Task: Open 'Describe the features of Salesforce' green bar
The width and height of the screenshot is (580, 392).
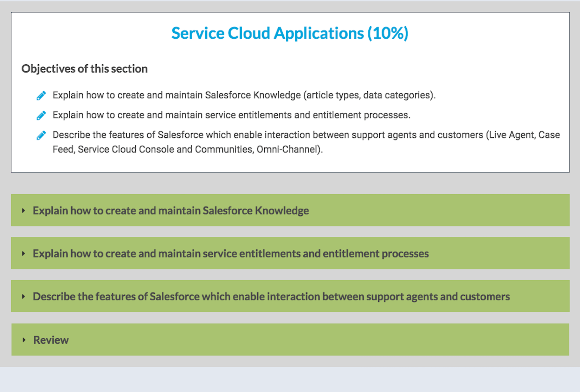Action: (290, 296)
